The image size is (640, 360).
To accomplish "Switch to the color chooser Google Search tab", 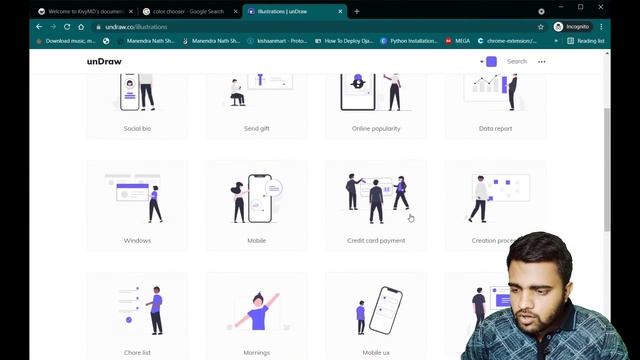I will point(190,11).
